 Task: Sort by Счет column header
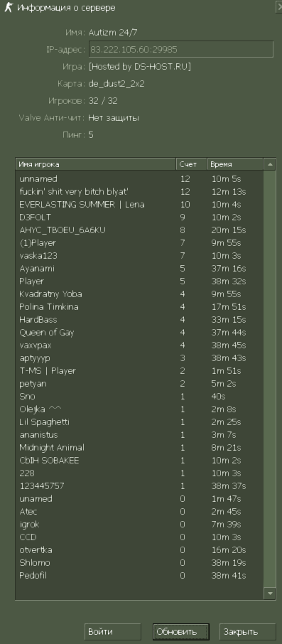[x=192, y=164]
